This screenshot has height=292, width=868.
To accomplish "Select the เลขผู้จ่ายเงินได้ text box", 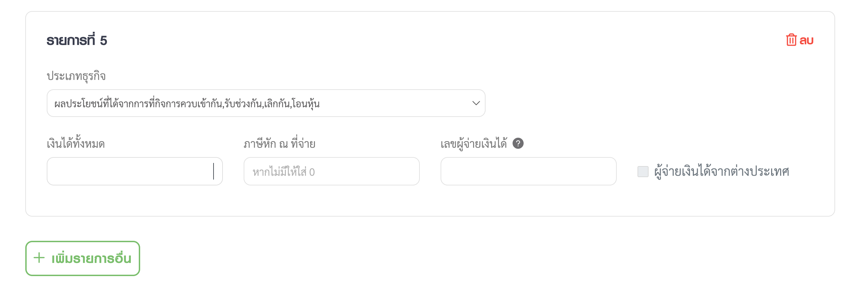I will pos(528,171).
